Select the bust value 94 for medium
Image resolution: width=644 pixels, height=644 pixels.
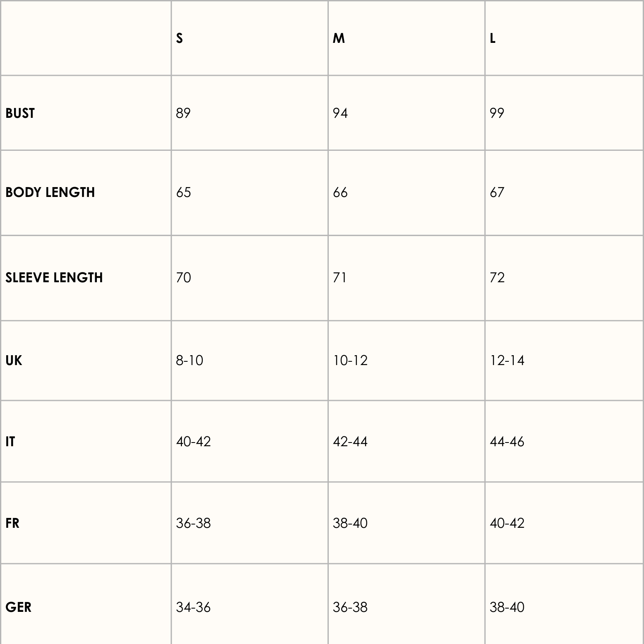[x=340, y=113]
